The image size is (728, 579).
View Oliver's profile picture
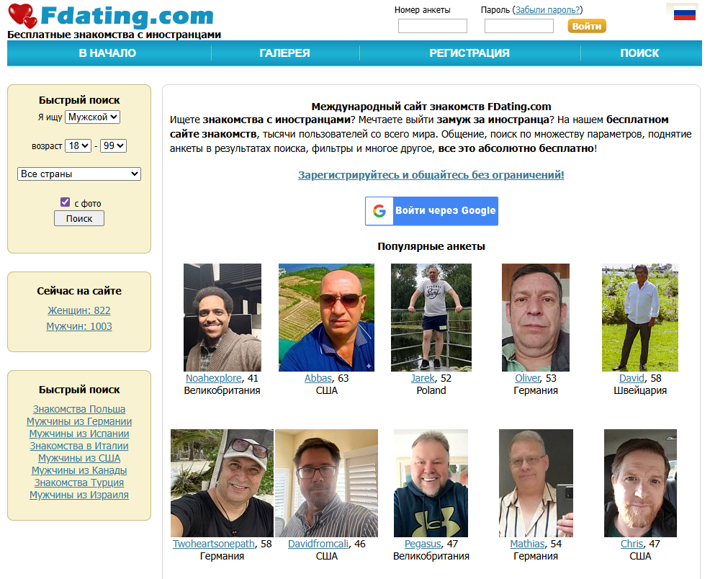coord(535,318)
